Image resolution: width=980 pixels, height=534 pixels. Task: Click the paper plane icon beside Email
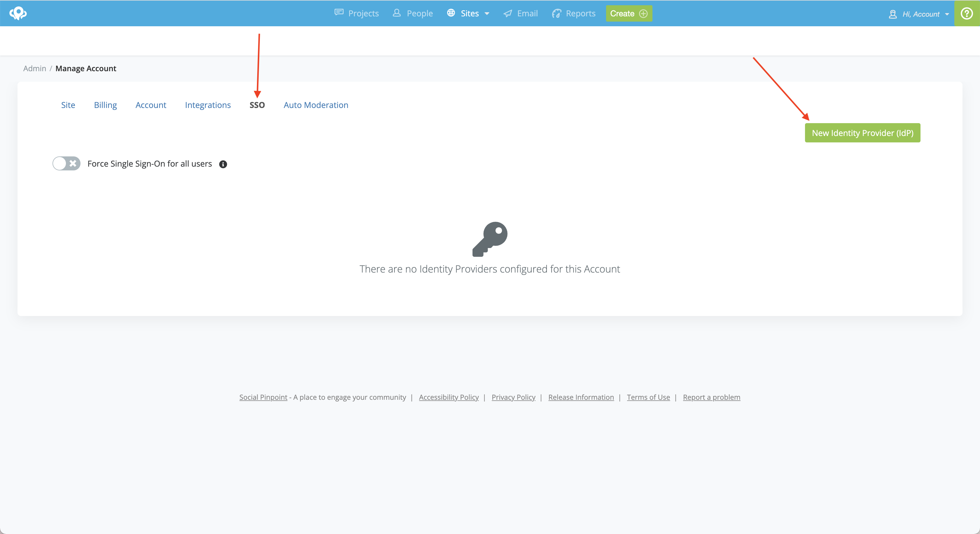coord(508,13)
